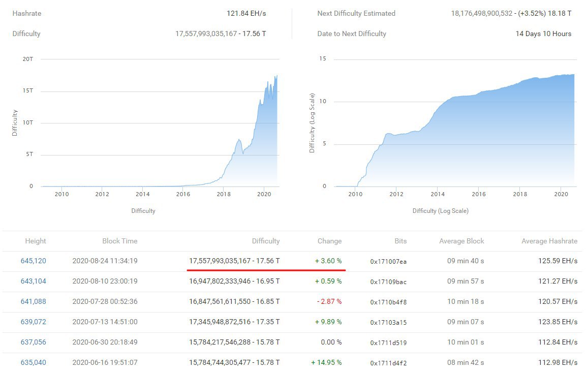Click average hashrate 112.98 EH/s
This screenshot has height=373, width=588.
click(x=558, y=362)
